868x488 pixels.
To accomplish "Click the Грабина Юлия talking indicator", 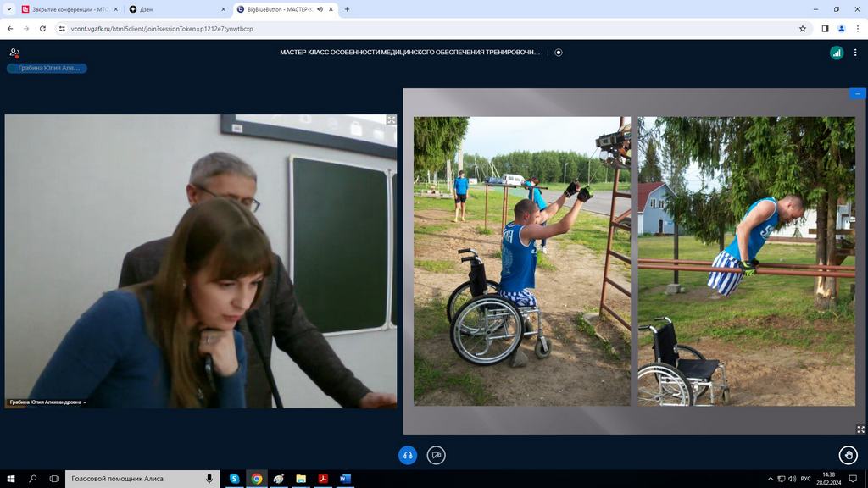I will 47,69.
